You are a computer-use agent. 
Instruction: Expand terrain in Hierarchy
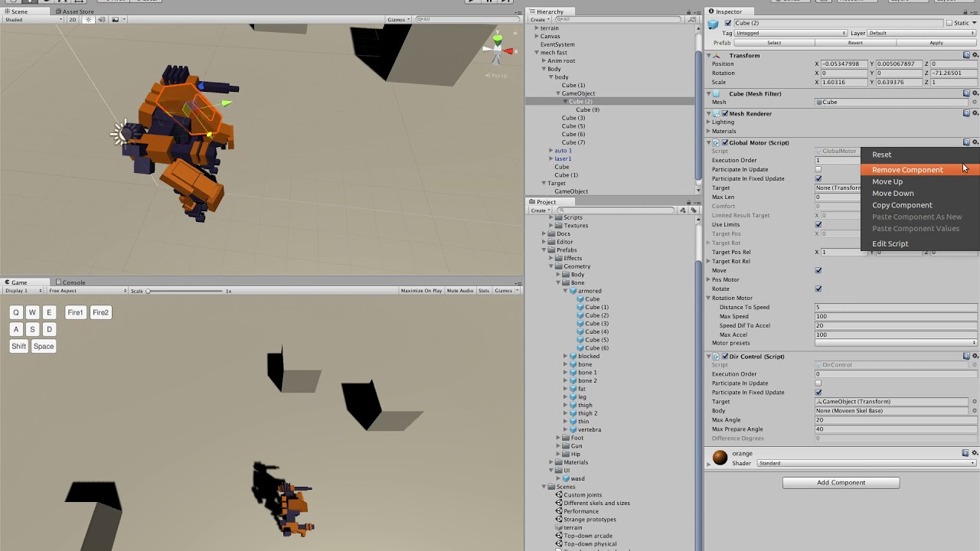(537, 28)
